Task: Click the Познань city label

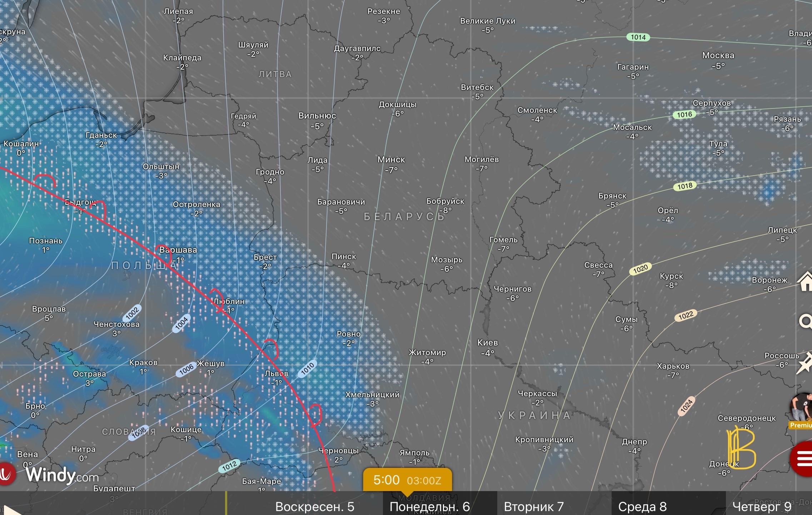Action: click(x=45, y=241)
